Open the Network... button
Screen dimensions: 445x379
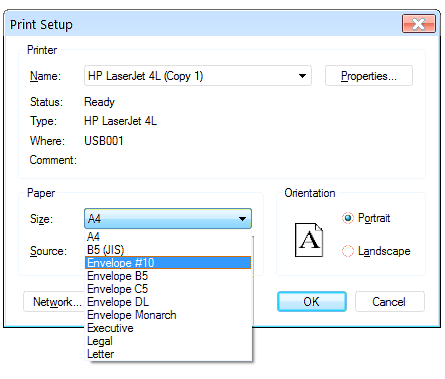point(54,302)
